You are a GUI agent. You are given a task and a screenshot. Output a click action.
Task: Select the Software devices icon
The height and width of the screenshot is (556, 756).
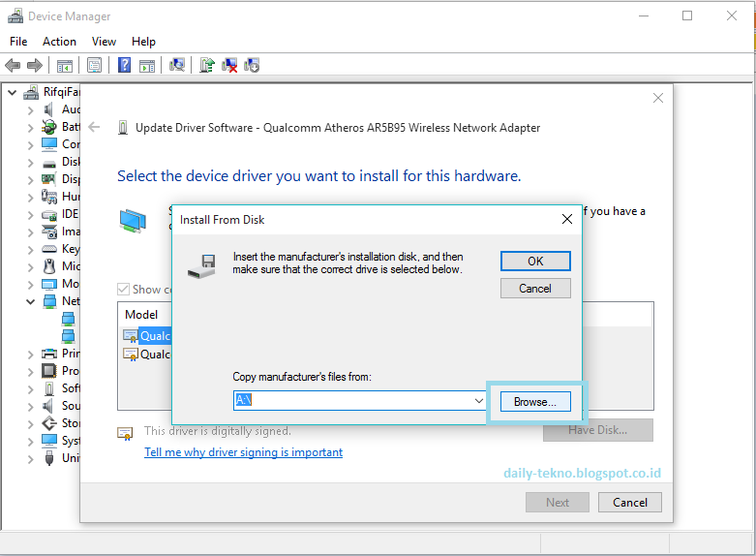(x=48, y=388)
